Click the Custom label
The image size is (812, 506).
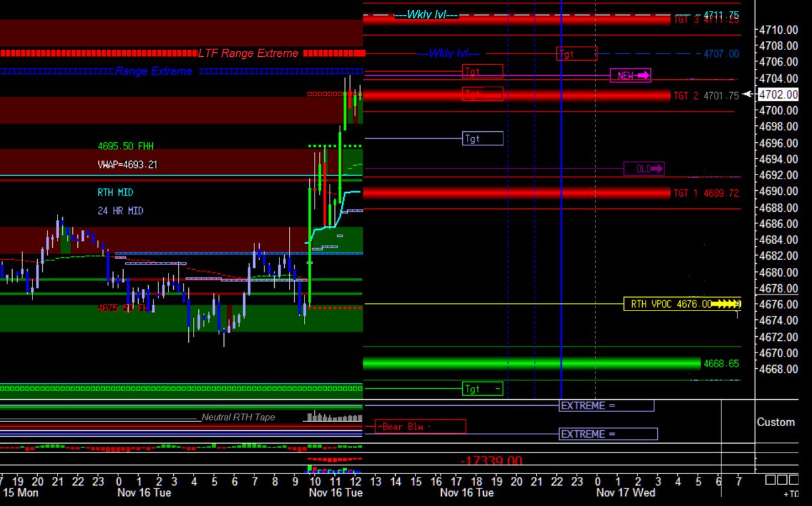[x=775, y=422]
